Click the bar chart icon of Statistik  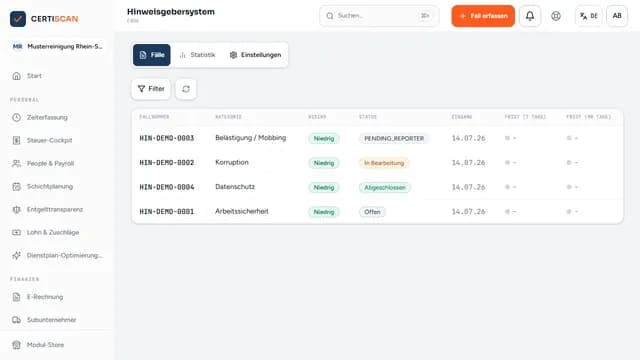tap(182, 55)
